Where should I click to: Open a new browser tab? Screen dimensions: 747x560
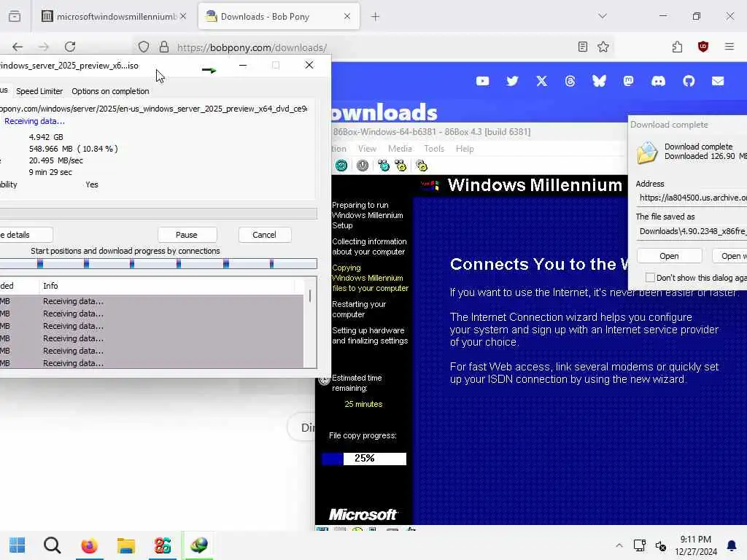(x=376, y=16)
